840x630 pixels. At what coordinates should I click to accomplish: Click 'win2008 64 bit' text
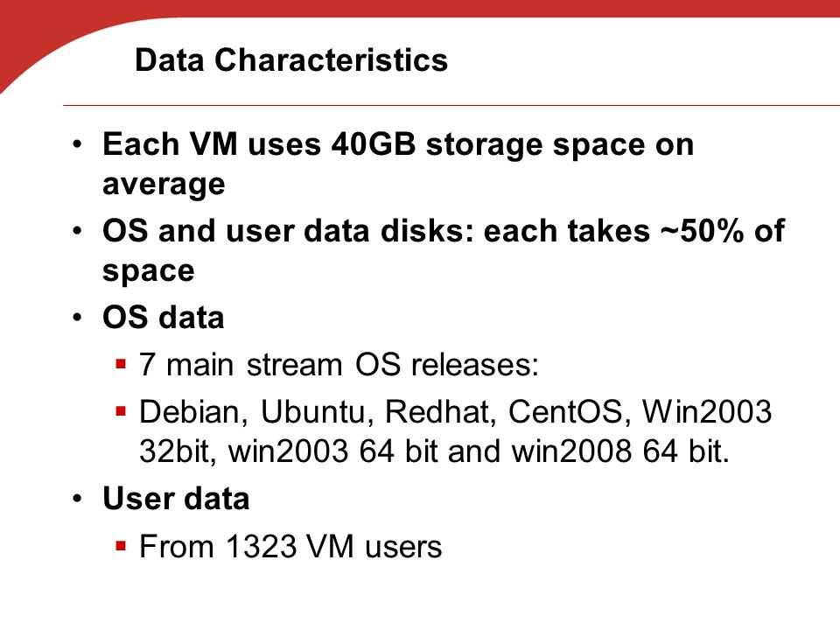[620, 451]
